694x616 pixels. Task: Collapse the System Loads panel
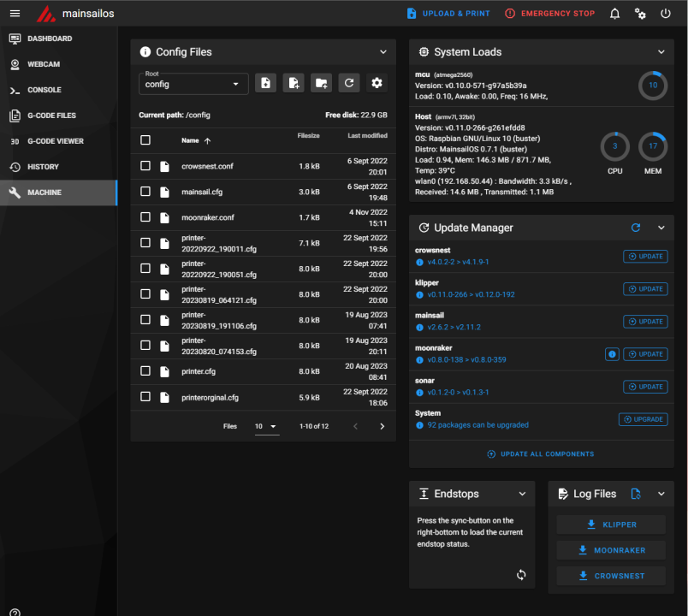coord(661,52)
